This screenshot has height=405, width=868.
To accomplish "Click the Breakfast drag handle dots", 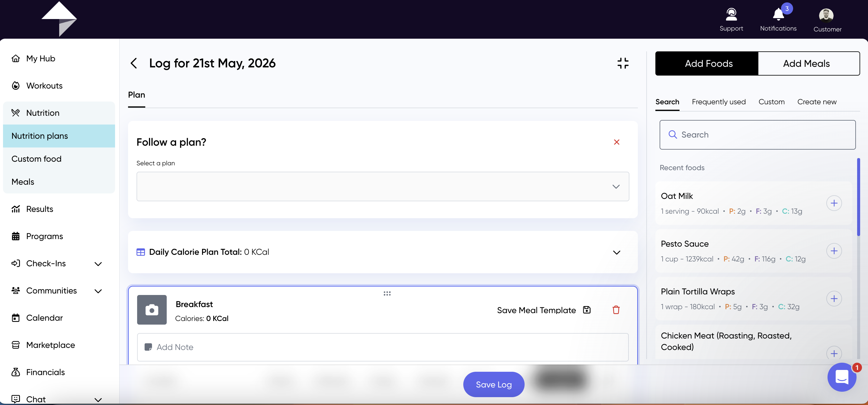I will [x=387, y=293].
